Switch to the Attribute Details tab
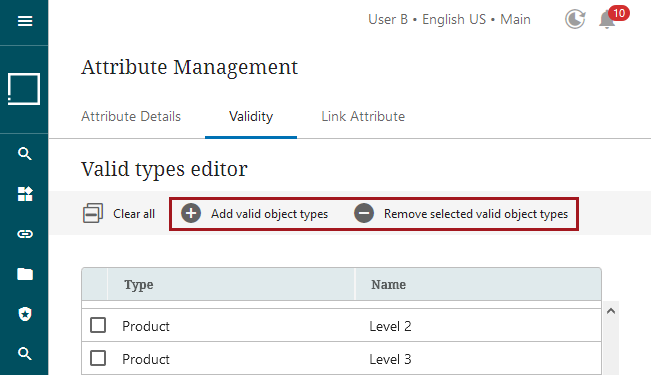 coord(131,116)
